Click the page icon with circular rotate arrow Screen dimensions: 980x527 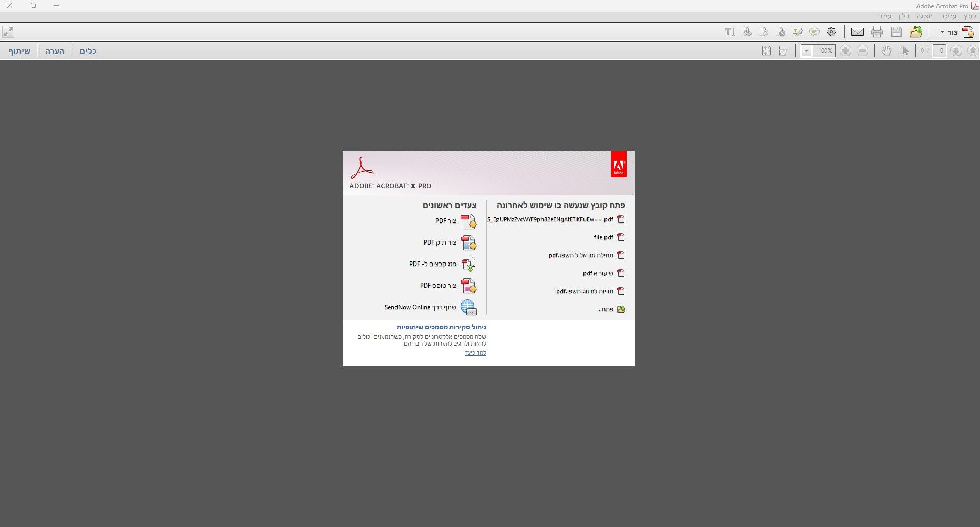click(746, 32)
